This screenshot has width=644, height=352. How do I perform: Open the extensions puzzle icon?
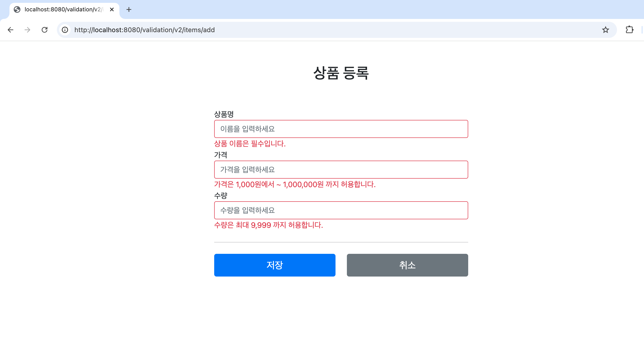[x=629, y=30]
